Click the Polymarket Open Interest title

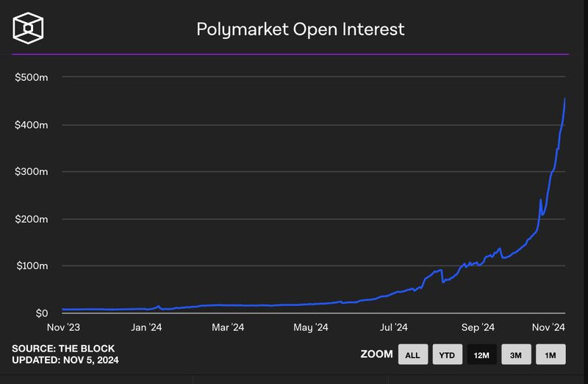coord(301,29)
